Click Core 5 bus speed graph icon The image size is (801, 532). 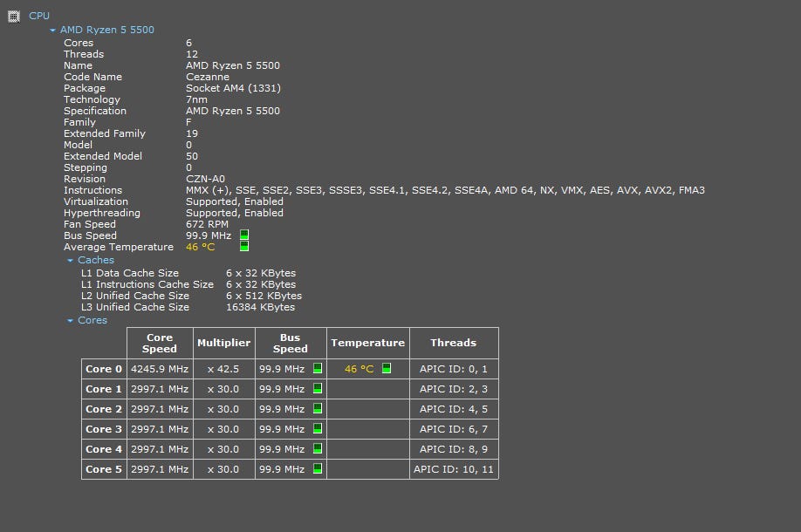click(318, 469)
